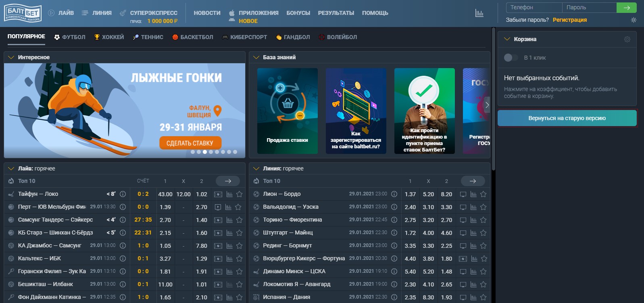This screenshot has height=303, width=644.
Task: Mark КБ Старз – Шинхан favorite star
Action: (239, 233)
